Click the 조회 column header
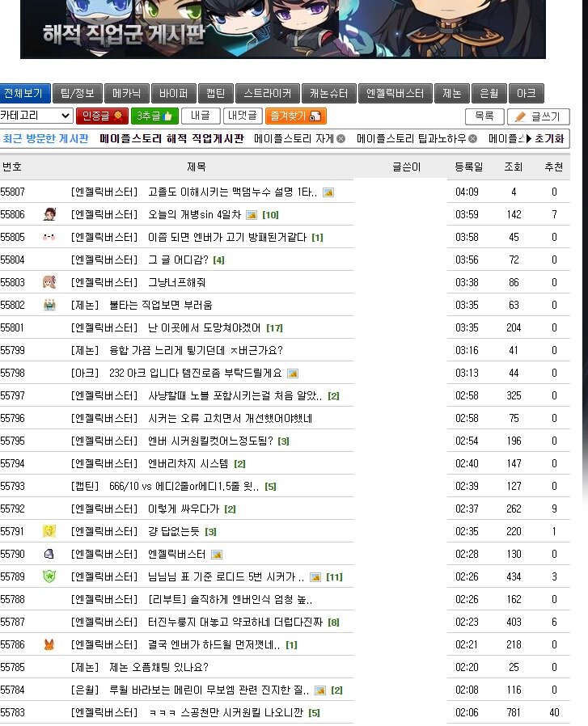588x726 pixels. coord(514,167)
